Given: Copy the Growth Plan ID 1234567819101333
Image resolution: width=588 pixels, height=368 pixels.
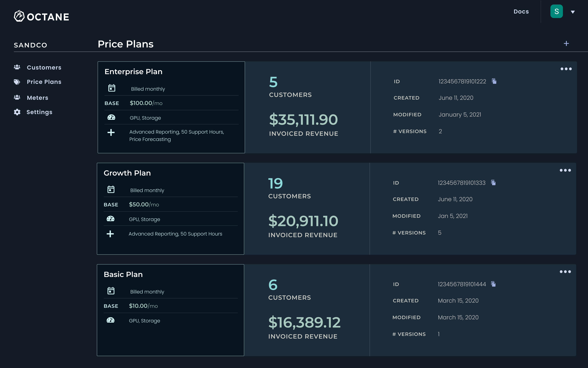Looking at the screenshot, I should coord(493,183).
